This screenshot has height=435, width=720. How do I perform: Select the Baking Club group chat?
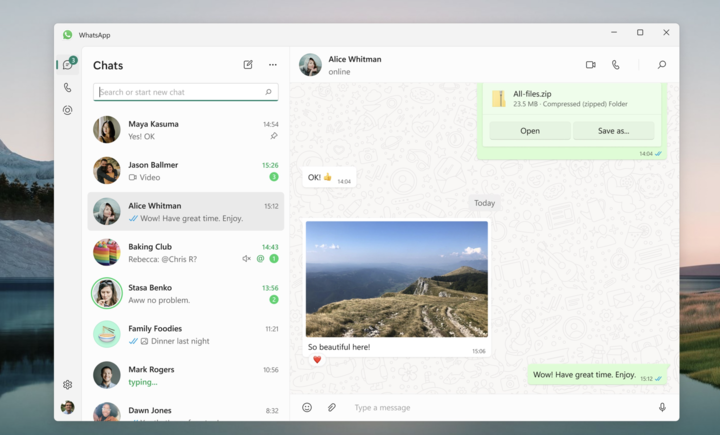pyautogui.click(x=186, y=252)
